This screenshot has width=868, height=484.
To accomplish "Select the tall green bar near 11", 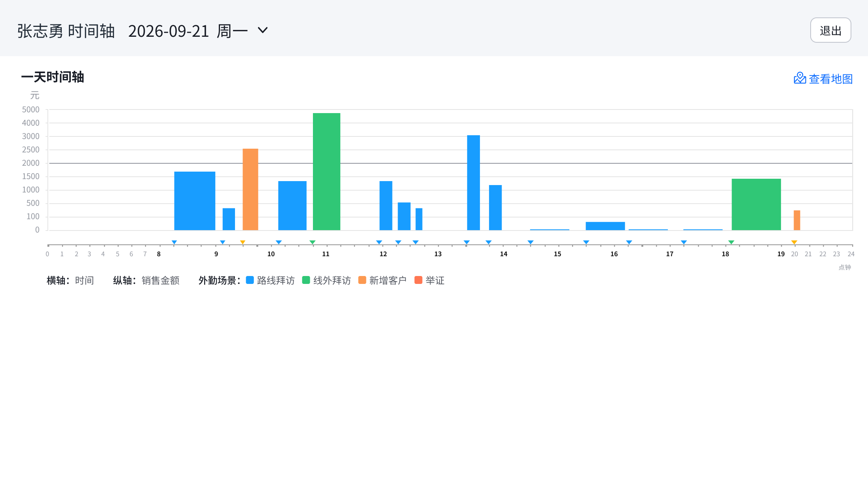I will pyautogui.click(x=326, y=172).
